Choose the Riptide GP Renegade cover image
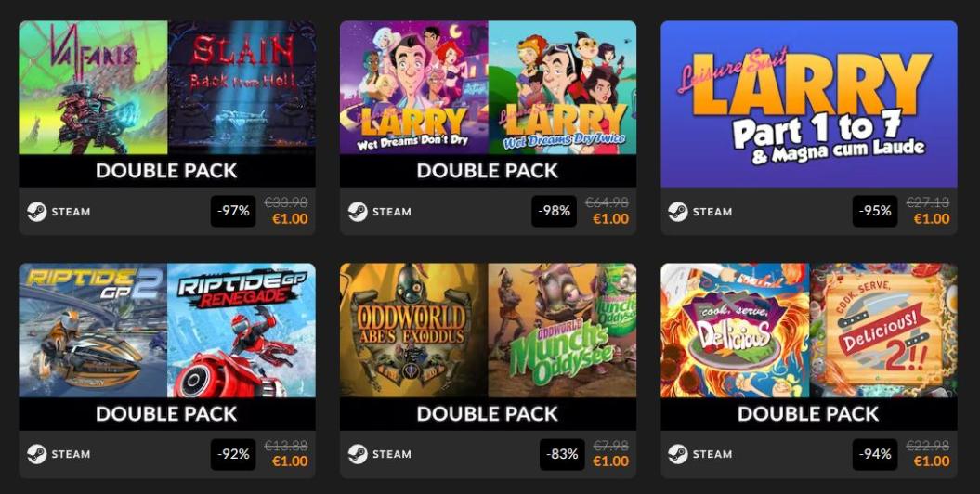 (242, 331)
